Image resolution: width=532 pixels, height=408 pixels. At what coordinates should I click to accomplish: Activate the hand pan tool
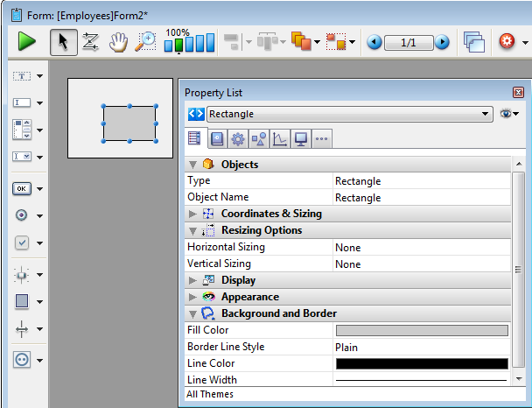[118, 41]
